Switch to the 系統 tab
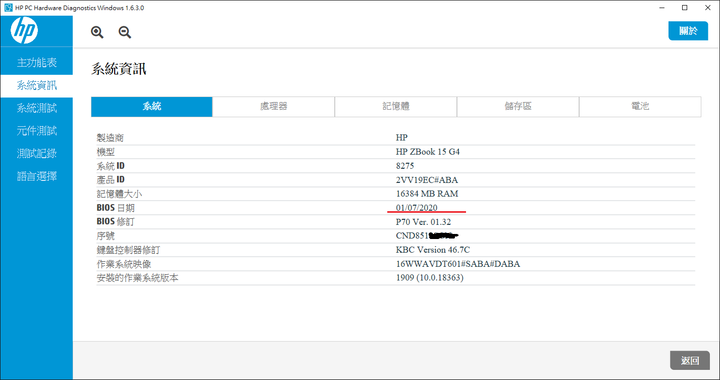 coord(152,106)
